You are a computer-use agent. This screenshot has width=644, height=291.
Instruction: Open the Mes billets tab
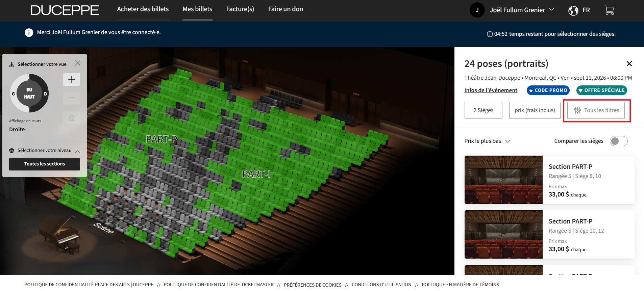(x=197, y=9)
